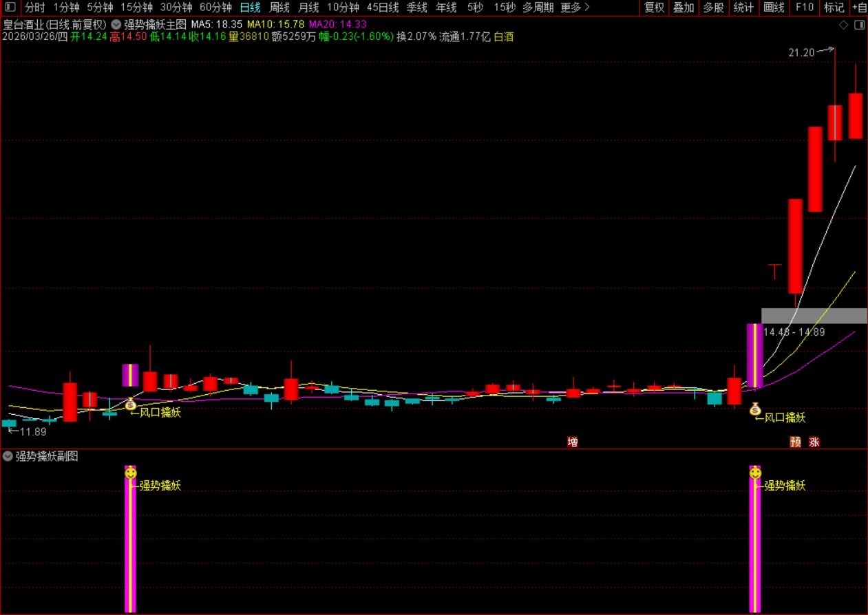Screen dimensions: 868x615
Task: Open the 画线 drawing tools
Action: click(x=774, y=8)
